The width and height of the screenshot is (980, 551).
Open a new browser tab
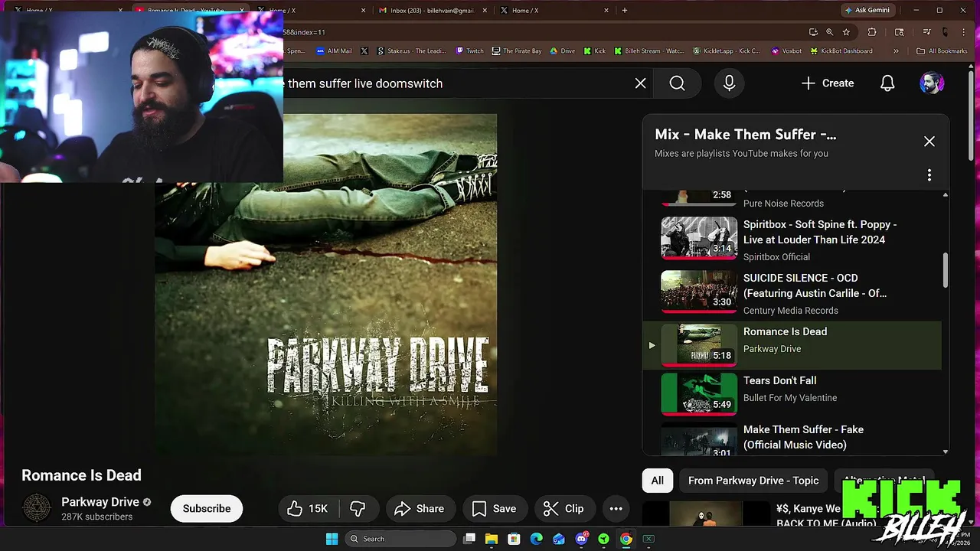click(x=625, y=11)
